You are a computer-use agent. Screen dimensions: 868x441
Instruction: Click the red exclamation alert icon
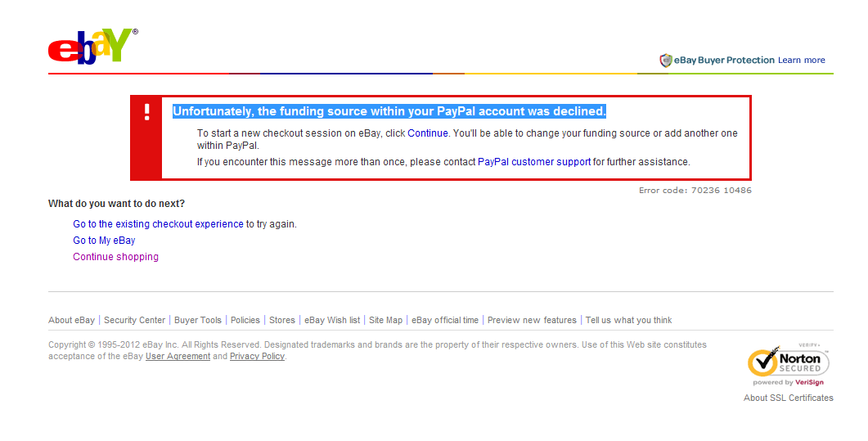pyautogui.click(x=146, y=112)
